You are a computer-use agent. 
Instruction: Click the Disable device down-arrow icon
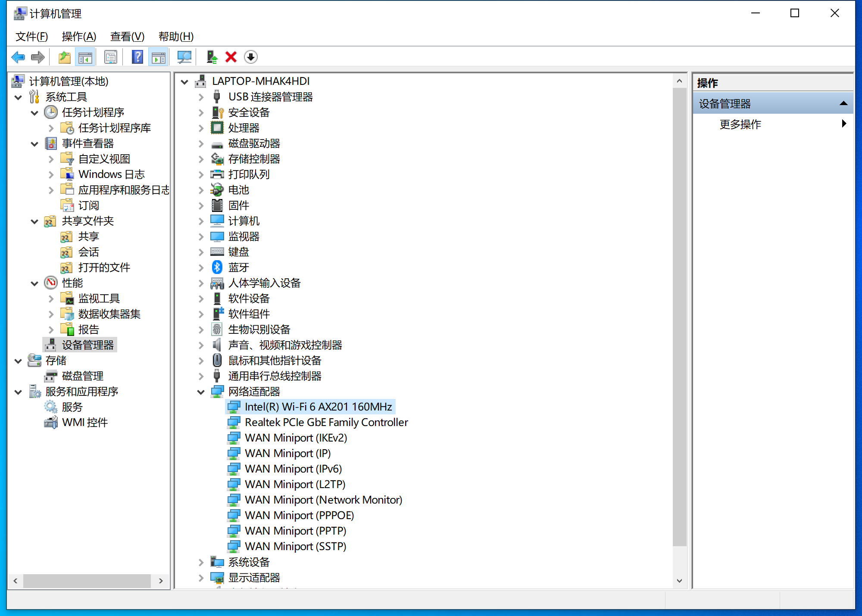coord(250,57)
